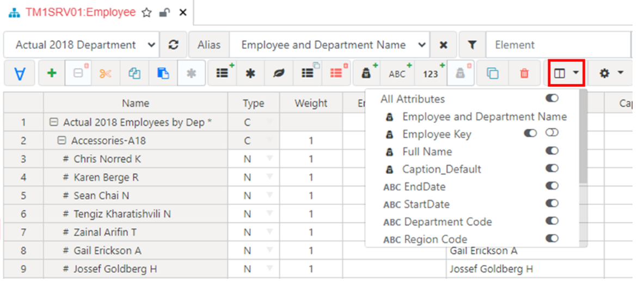Click the copy elements icon beside scissors
Image resolution: width=644 pixels, height=281 pixels.
tap(134, 73)
